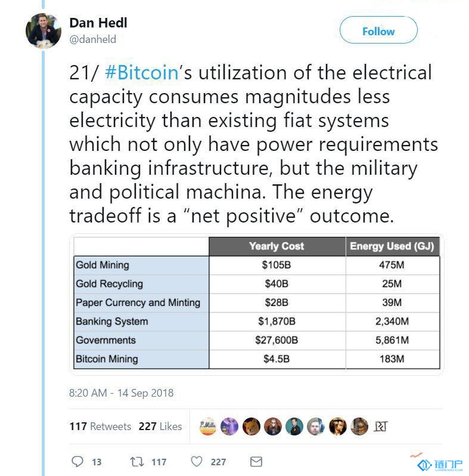Click the teal background liker avatar
The height and width of the screenshot is (476, 469).
294,426
